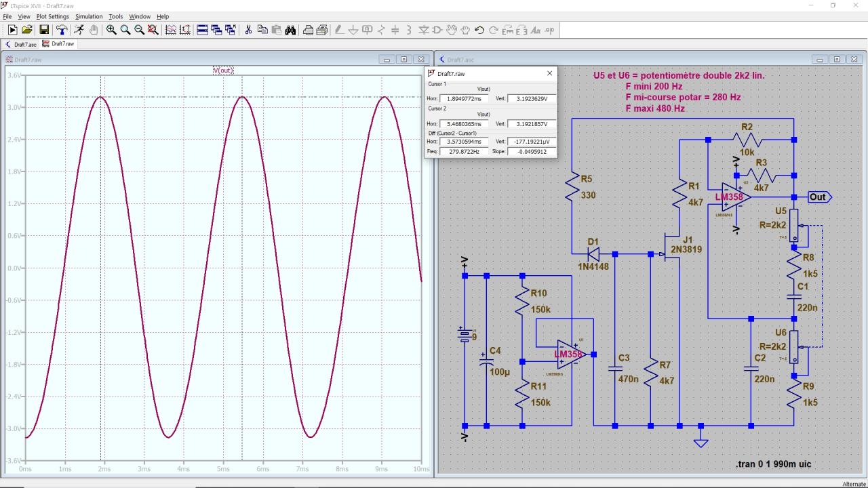Click the Save floppy disk icon
The image size is (868, 488).
click(x=44, y=30)
